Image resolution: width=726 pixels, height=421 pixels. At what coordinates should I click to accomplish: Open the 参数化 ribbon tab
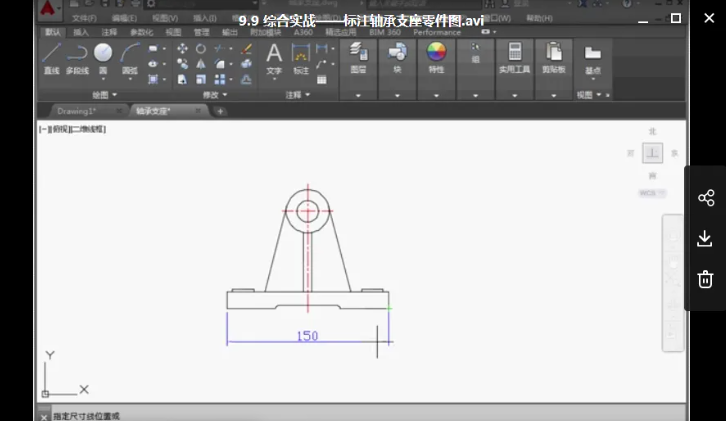[x=141, y=32]
